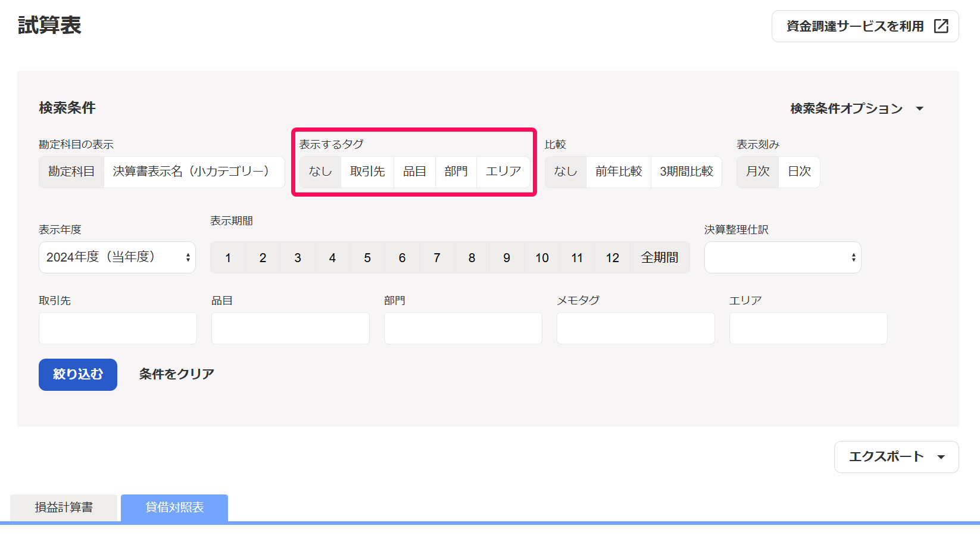Select month 2 in 表示期間

tap(263, 257)
